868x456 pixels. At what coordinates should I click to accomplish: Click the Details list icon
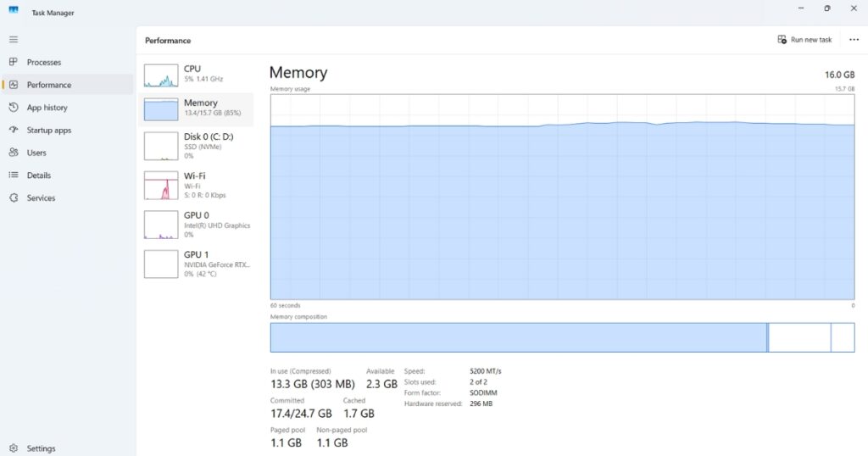[13, 175]
